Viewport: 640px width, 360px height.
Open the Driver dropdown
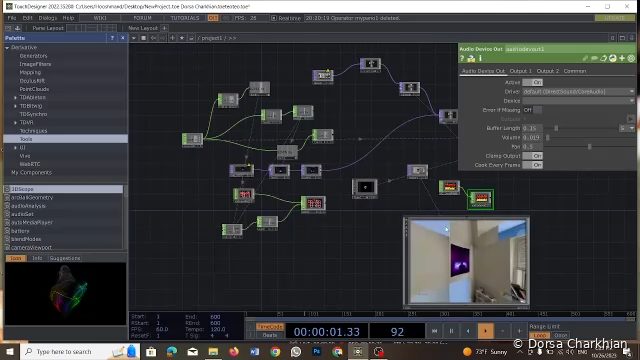[579, 92]
